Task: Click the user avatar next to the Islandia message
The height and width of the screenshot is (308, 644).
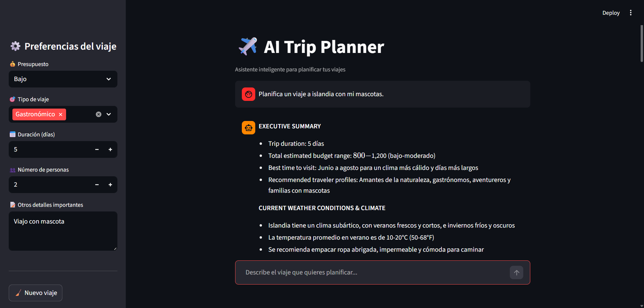Action: 248,94
